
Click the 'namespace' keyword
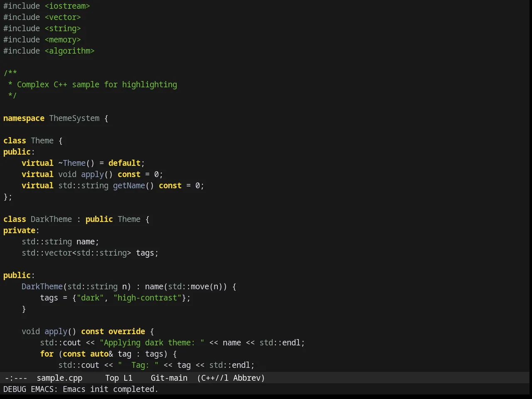coord(24,118)
